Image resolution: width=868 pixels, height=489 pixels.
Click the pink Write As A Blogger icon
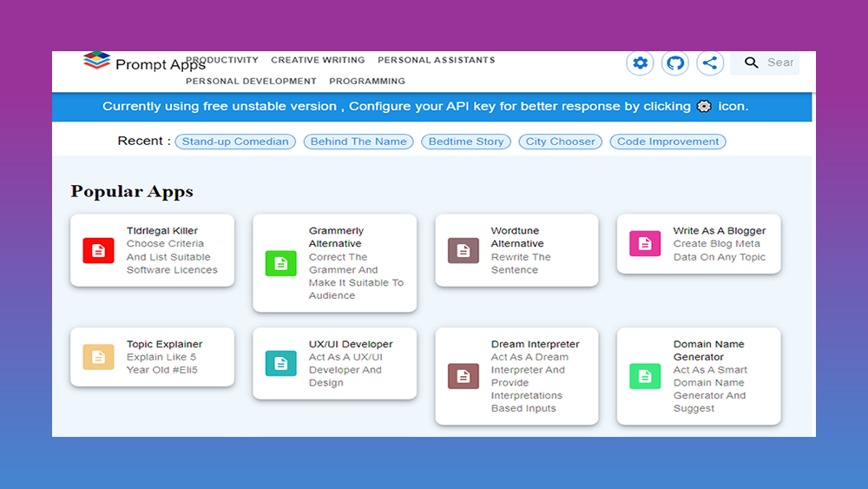pyautogui.click(x=644, y=244)
